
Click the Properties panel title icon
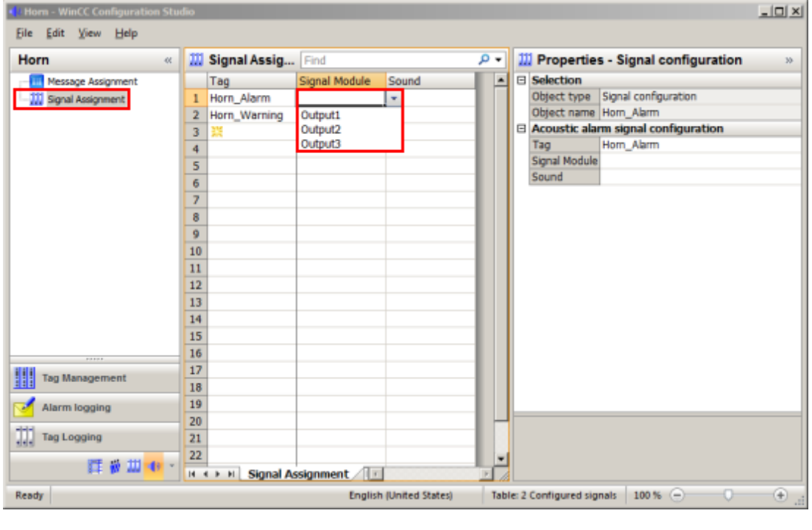(x=525, y=60)
